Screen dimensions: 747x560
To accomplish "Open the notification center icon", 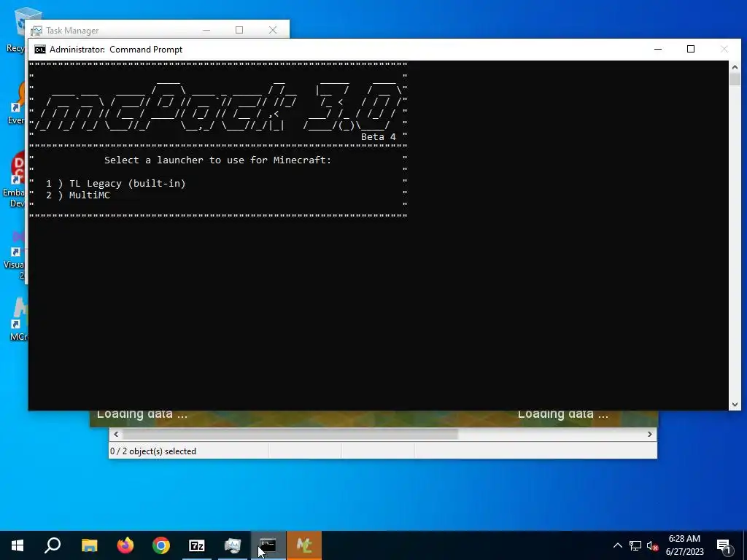I will 724,546.
